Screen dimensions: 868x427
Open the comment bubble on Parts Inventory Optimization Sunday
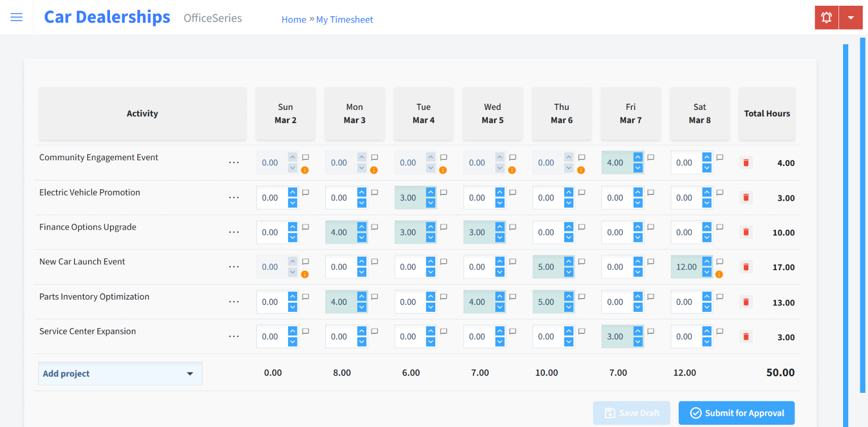pos(306,297)
